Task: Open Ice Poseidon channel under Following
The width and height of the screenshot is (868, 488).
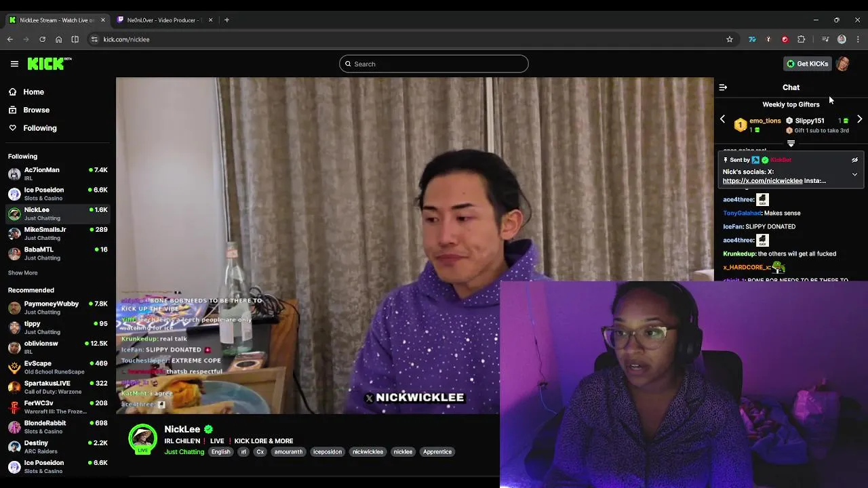Action: click(58, 194)
